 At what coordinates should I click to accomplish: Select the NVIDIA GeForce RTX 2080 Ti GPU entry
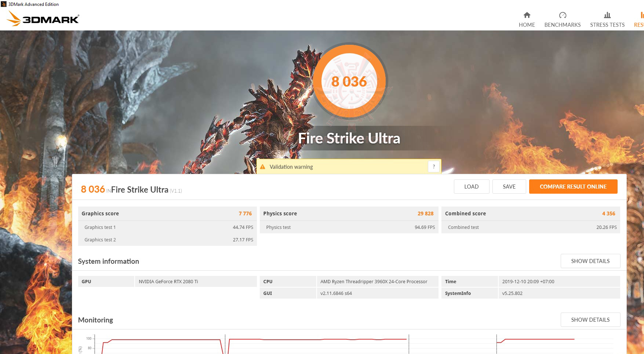click(168, 281)
